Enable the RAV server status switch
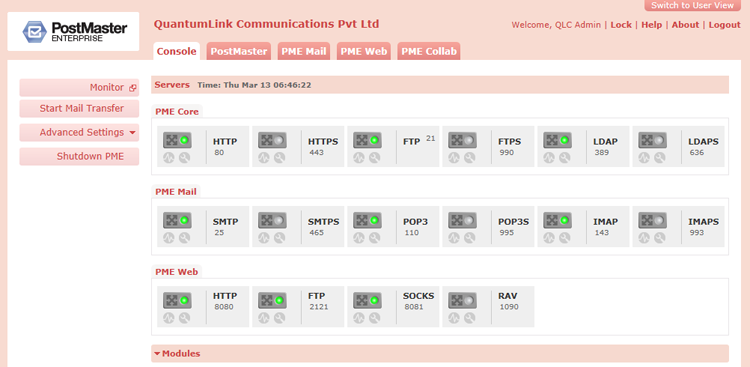The width and height of the screenshot is (750, 367). coord(463,300)
